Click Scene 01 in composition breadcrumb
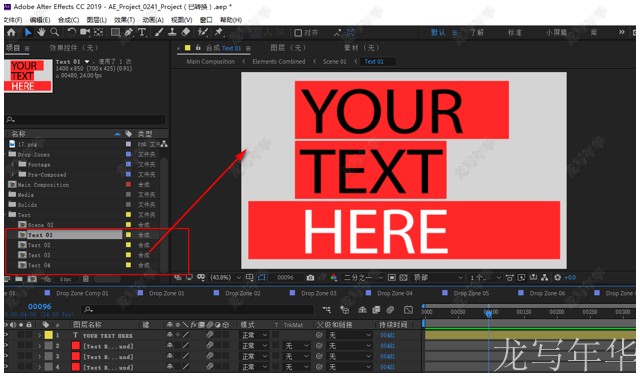The image size is (640, 377). [x=334, y=62]
